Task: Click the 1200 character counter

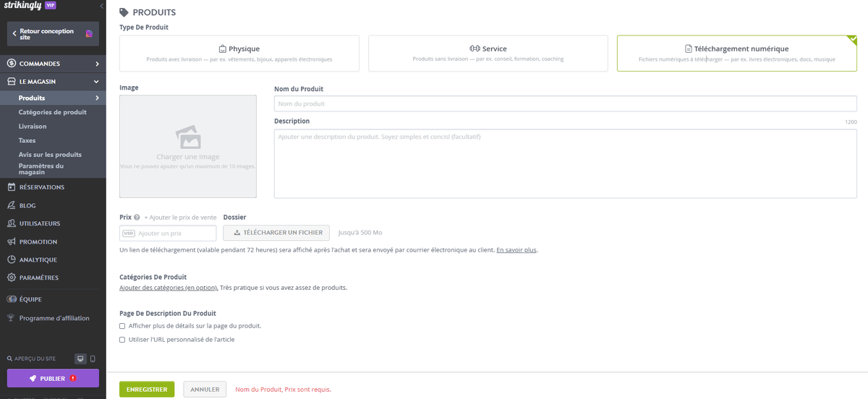Action: click(x=851, y=122)
